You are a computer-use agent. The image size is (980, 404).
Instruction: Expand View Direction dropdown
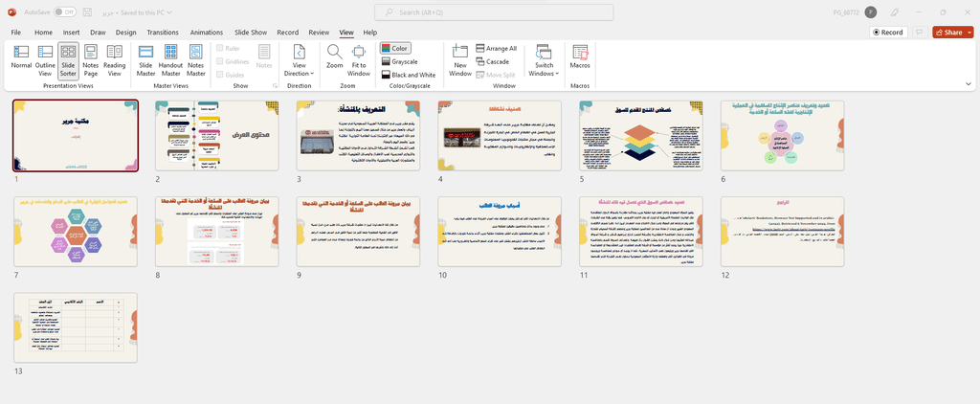tap(300, 60)
